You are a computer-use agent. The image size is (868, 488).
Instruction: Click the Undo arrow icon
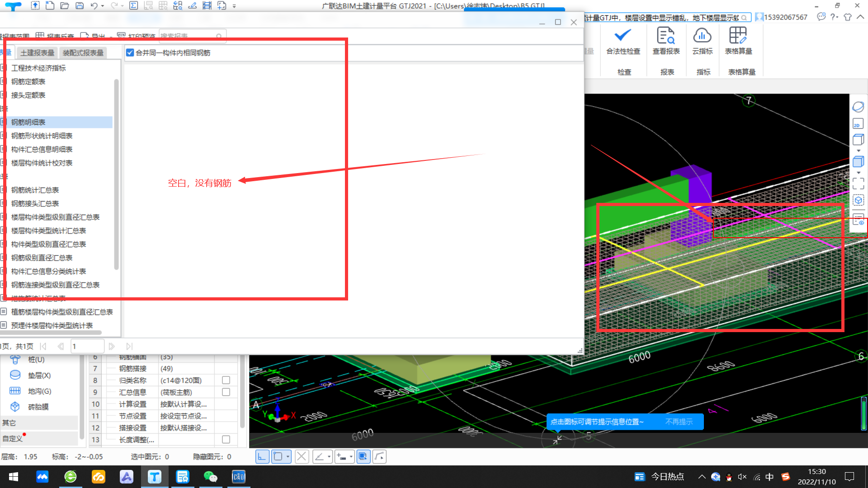tap(94, 6)
